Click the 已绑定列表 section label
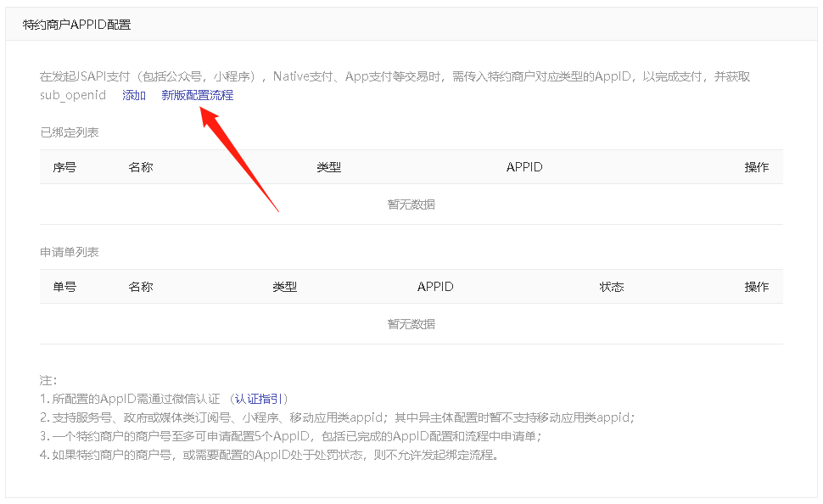 coord(70,132)
